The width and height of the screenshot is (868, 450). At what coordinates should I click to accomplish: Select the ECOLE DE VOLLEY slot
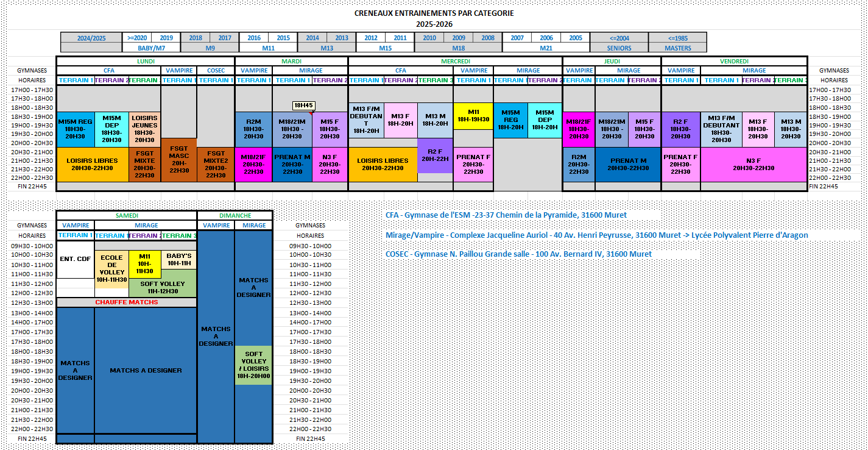tap(111, 268)
